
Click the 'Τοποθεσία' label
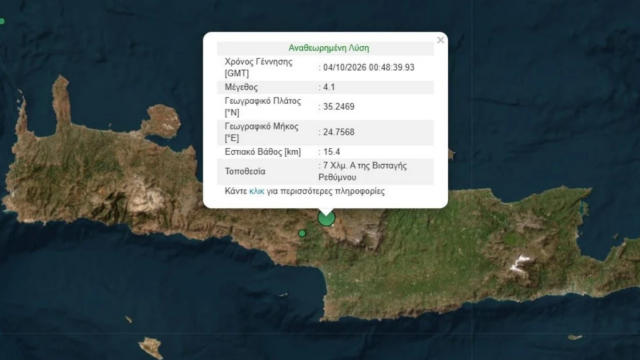(245, 171)
